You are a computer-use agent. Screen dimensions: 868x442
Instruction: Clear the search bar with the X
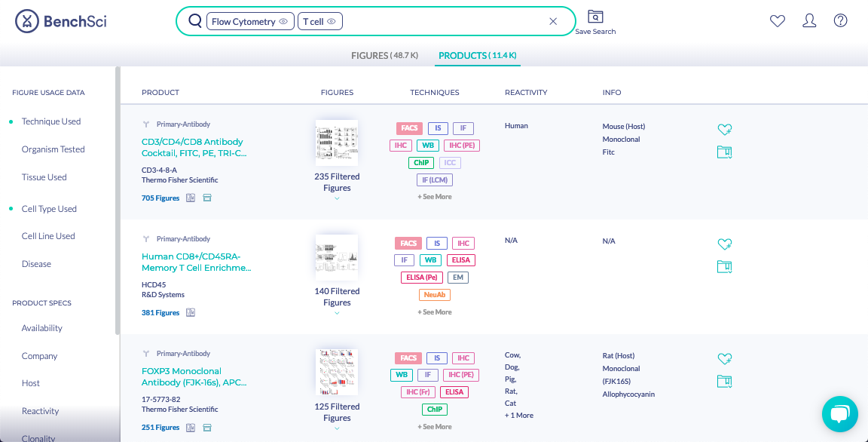click(553, 21)
